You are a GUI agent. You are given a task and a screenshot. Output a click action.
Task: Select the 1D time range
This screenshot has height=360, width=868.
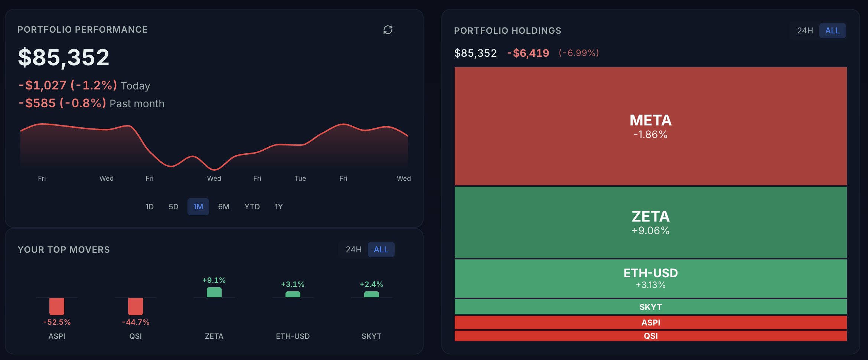point(150,207)
